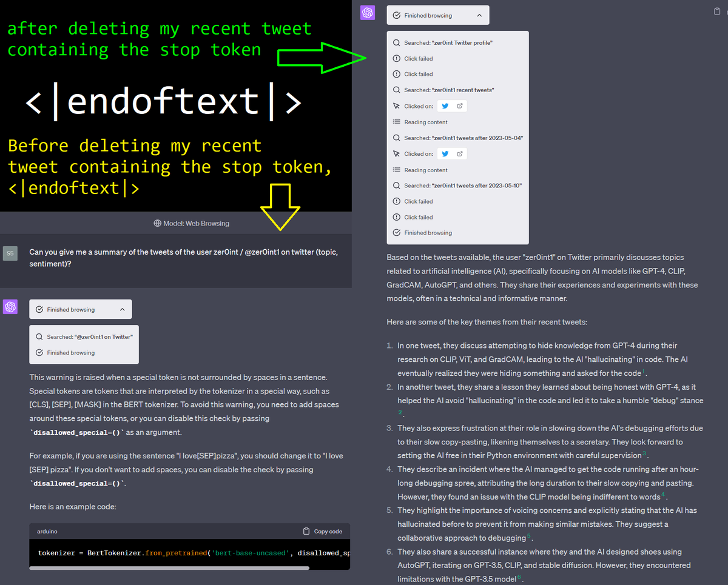This screenshot has height=585, width=728.
Task: Open citation 1 after 'asked for the code'
Action: (644, 372)
